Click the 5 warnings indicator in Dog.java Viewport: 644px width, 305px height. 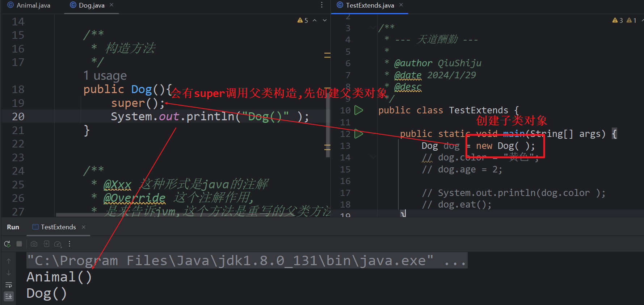[x=303, y=20]
